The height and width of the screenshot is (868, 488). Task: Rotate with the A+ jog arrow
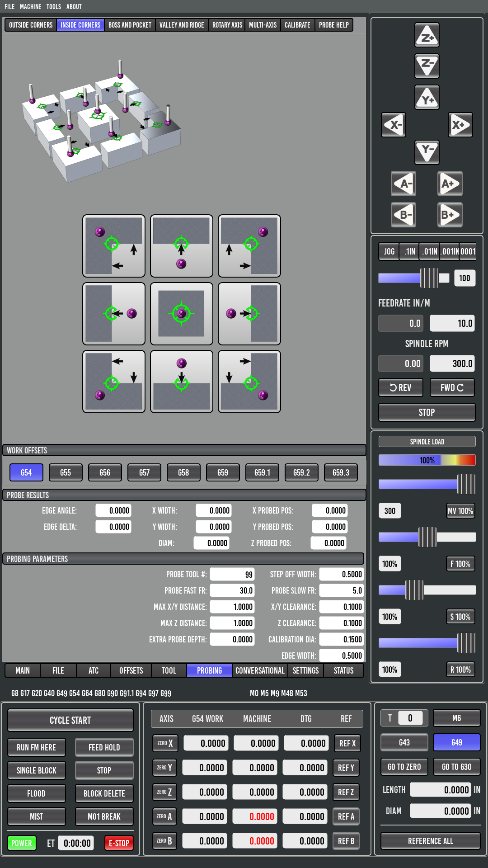[x=450, y=184]
